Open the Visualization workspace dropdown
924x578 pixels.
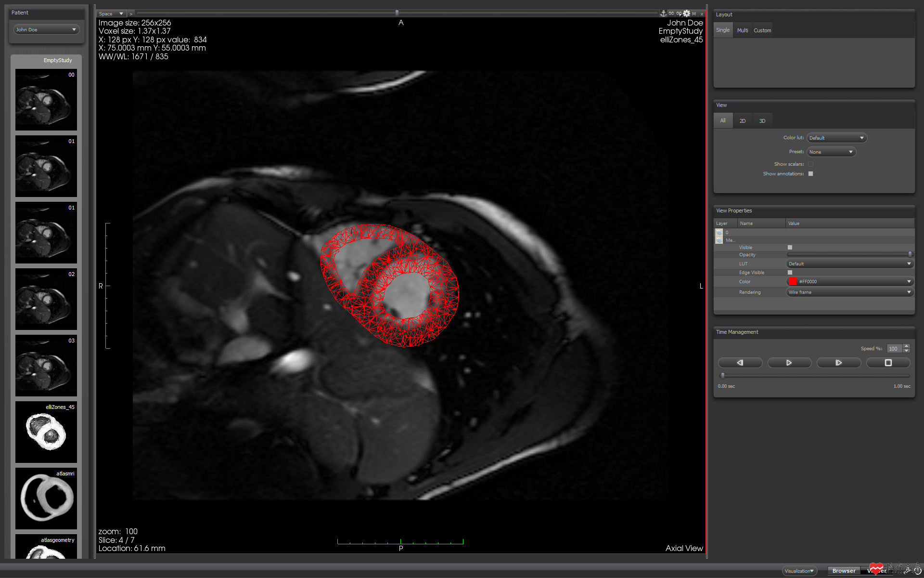pos(799,571)
